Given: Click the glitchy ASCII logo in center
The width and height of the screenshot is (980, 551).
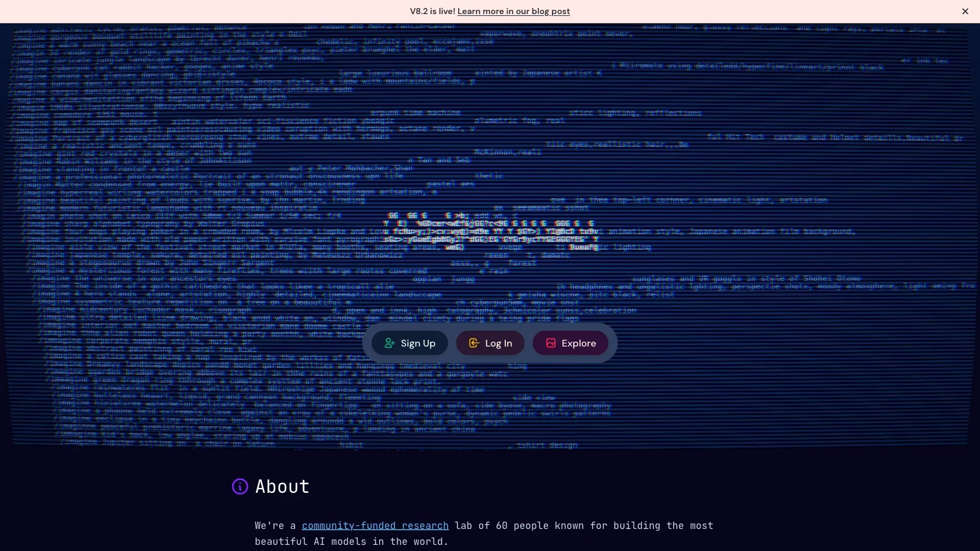Looking at the screenshot, I should pyautogui.click(x=491, y=231).
